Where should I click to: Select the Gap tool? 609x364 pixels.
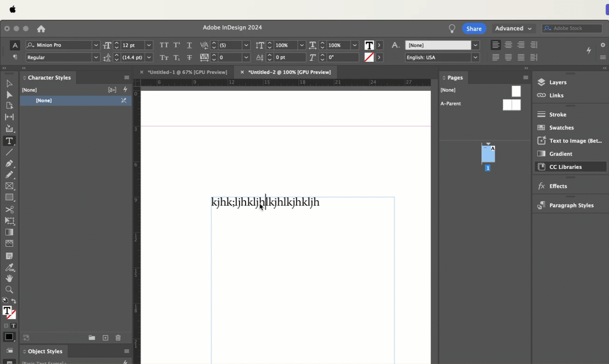pyautogui.click(x=9, y=117)
